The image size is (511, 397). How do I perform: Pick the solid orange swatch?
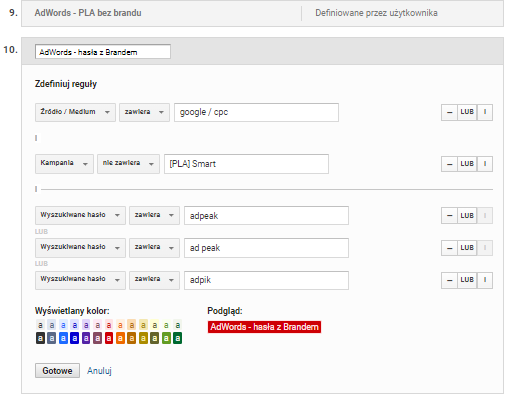(120, 339)
